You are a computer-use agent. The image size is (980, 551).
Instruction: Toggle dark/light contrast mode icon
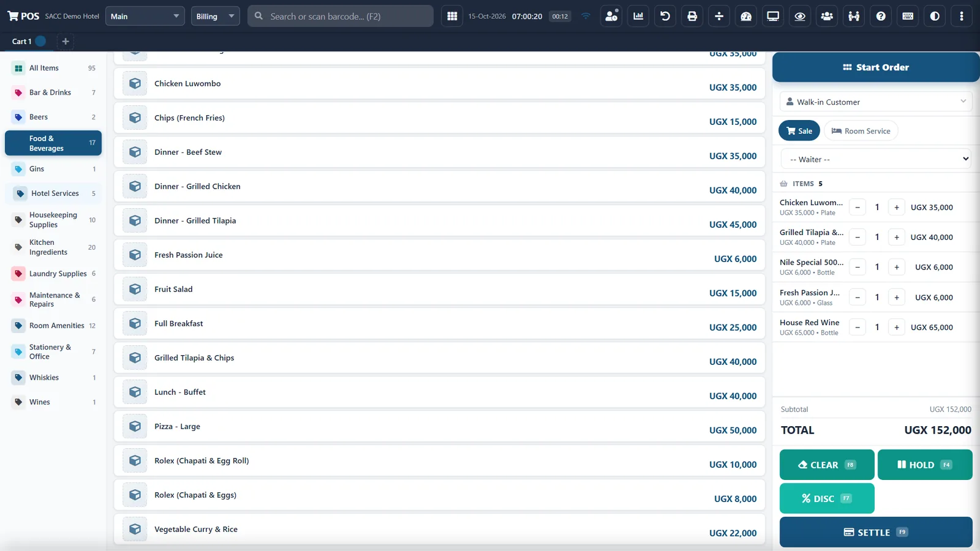(x=935, y=17)
